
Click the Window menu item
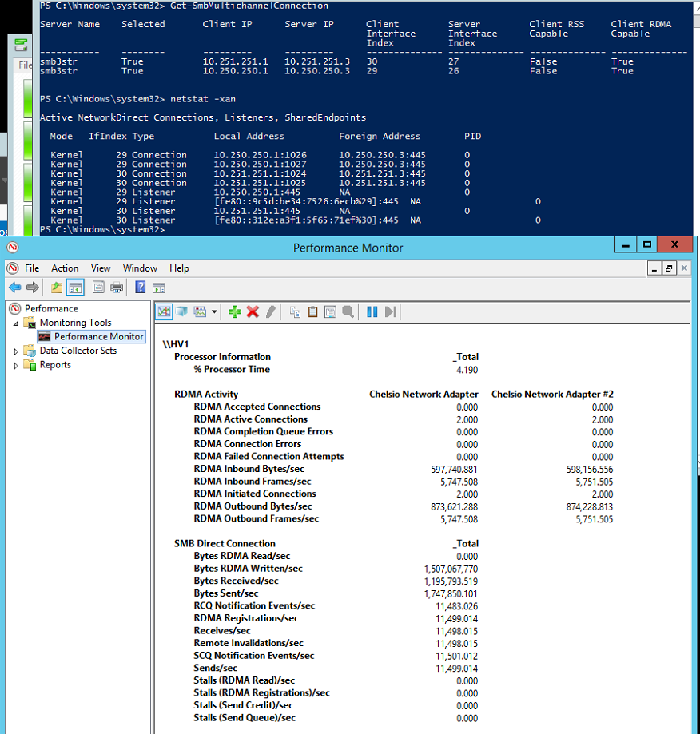140,268
